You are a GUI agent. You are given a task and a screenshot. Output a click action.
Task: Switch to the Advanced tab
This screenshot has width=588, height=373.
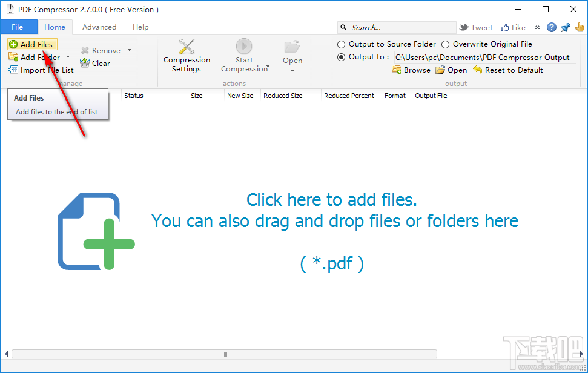point(99,27)
